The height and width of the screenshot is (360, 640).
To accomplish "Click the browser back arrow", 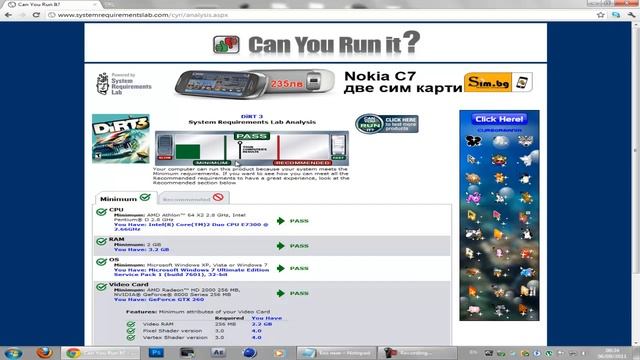I will pos(8,15).
